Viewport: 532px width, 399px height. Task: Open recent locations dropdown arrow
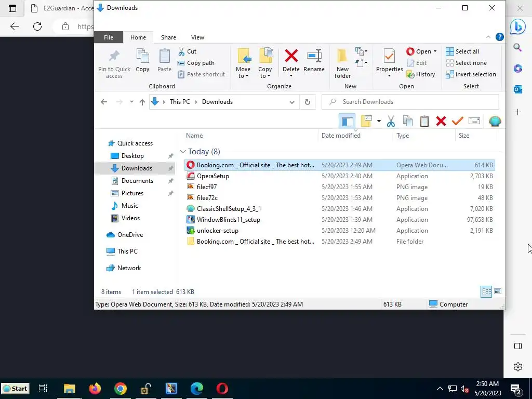point(131,102)
